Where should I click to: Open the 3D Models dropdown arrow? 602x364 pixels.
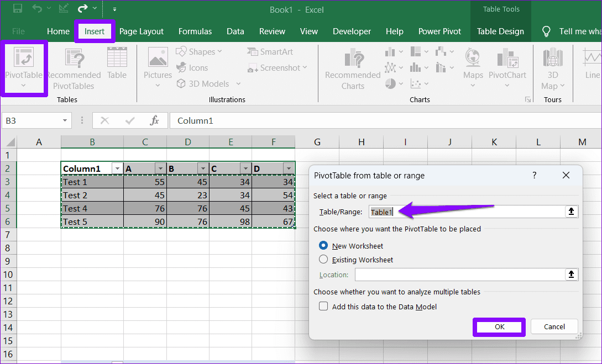(x=238, y=83)
